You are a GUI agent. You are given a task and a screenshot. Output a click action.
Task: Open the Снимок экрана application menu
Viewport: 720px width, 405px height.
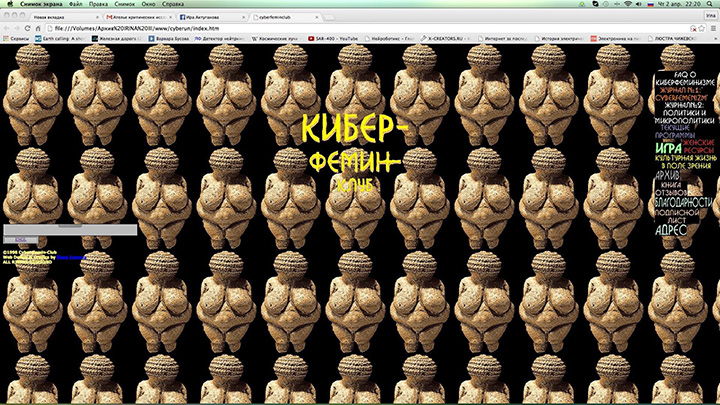(x=41, y=4)
